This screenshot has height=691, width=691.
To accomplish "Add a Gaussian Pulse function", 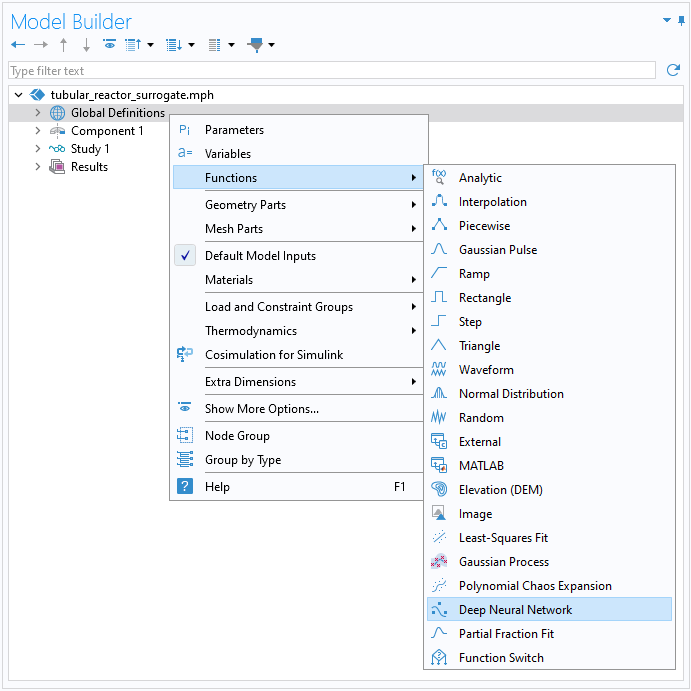I will [549, 250].
